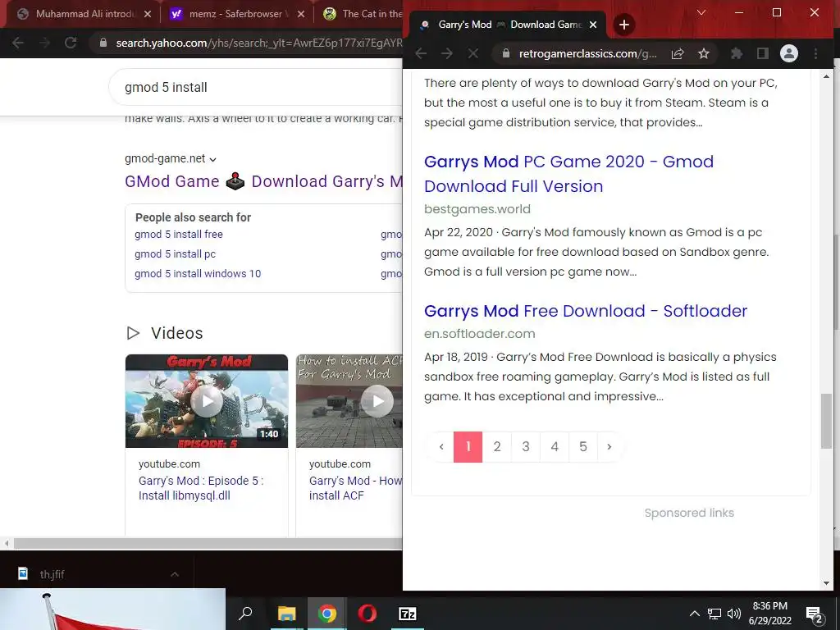Click vertical scrollbar thumb in front window

(826, 421)
